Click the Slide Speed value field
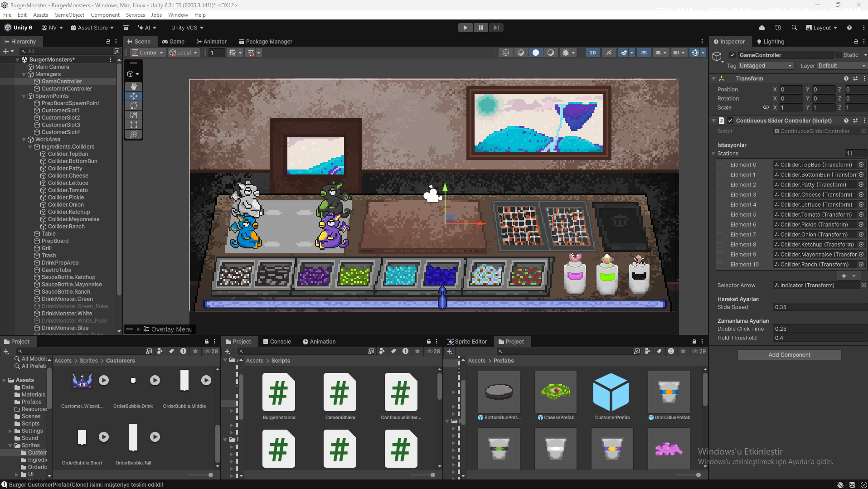Screen dimensions: 868x489 (x=820, y=307)
